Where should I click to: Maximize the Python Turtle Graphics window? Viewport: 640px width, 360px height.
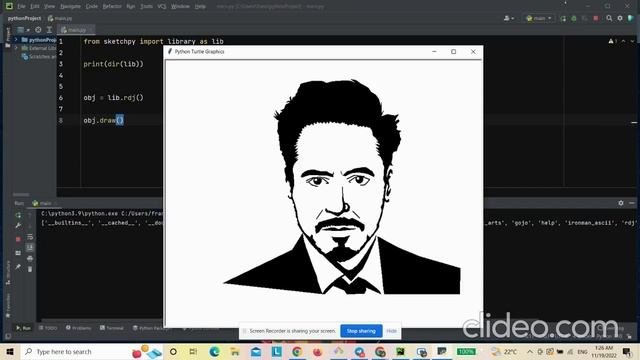coord(453,52)
